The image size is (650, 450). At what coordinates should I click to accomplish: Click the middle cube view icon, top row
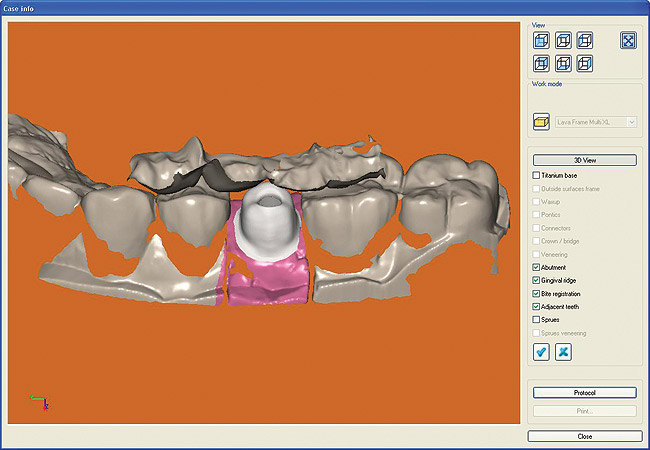point(563,41)
